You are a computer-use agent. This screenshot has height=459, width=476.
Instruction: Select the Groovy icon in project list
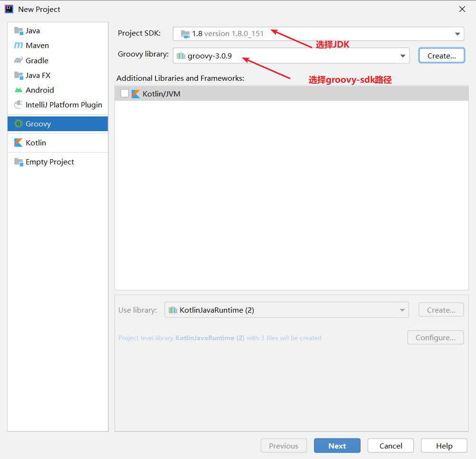(x=19, y=124)
